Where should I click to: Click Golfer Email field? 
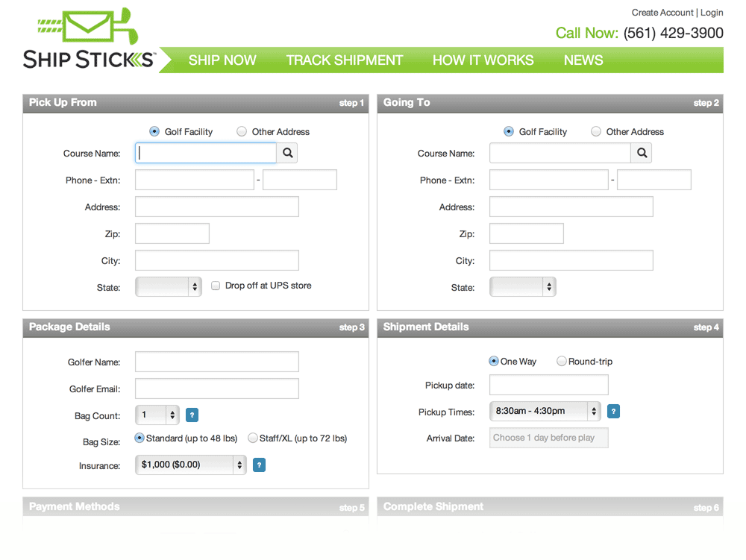tap(217, 388)
